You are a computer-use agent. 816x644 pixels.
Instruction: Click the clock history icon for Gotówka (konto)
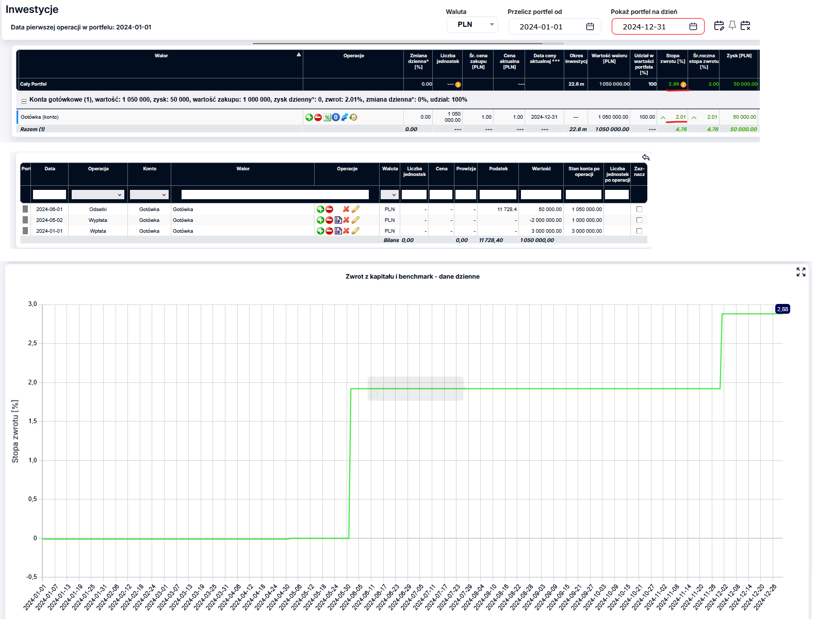point(353,117)
